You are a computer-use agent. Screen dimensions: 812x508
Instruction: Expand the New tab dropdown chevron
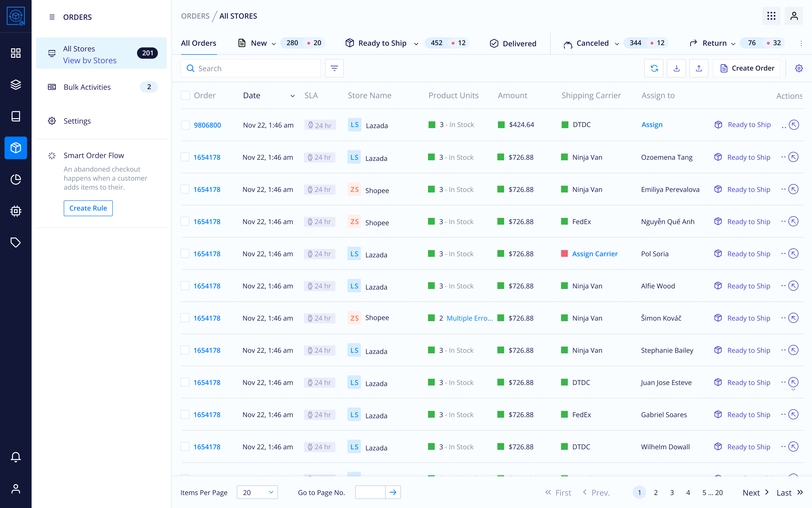coord(273,44)
